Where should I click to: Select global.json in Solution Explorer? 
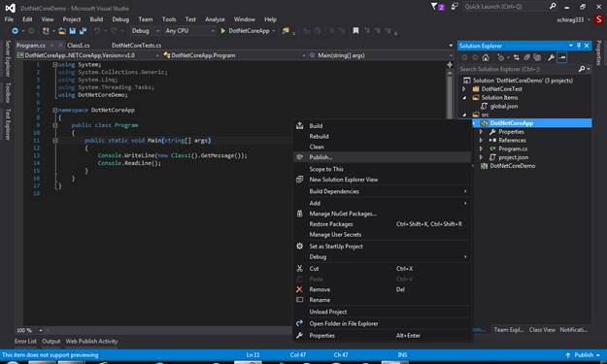coord(504,107)
